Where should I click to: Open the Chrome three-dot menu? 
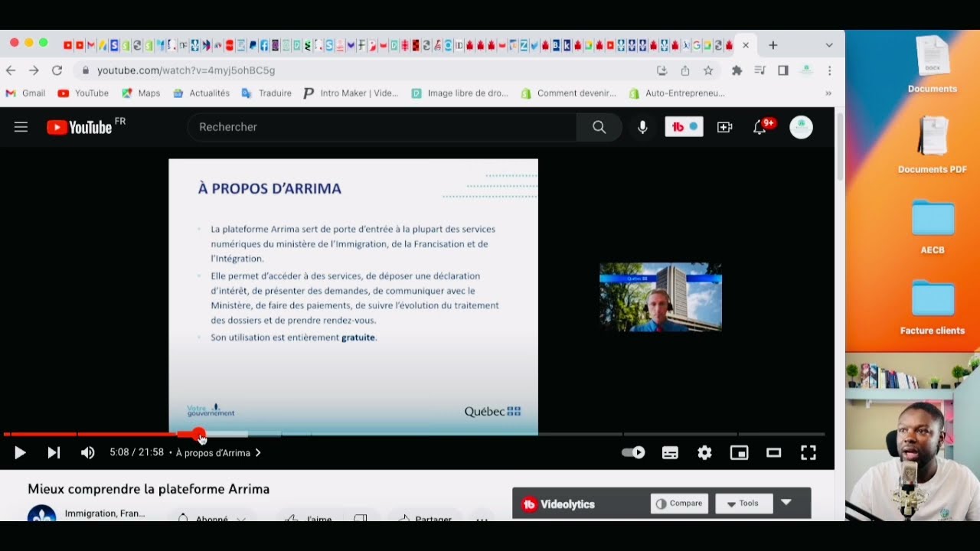[x=829, y=70]
